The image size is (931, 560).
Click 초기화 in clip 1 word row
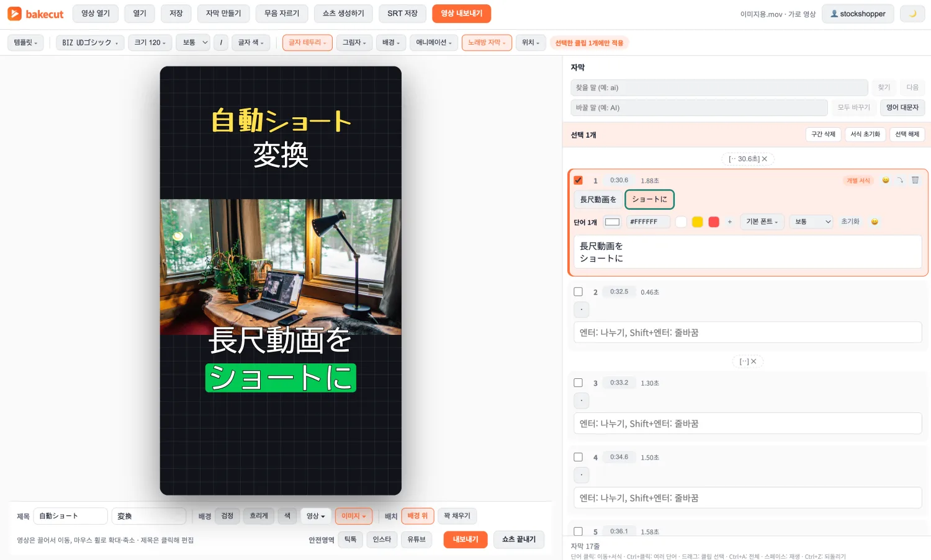[x=850, y=222]
